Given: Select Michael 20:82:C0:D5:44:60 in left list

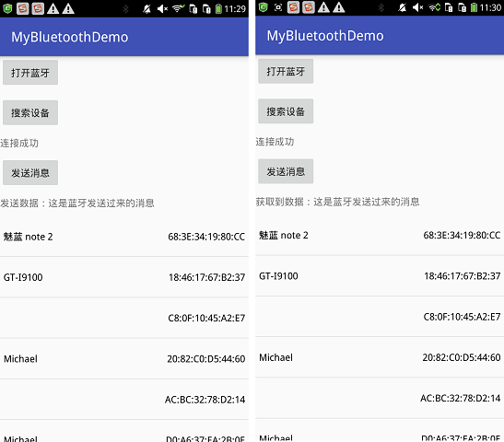Looking at the screenshot, I should (124, 359).
